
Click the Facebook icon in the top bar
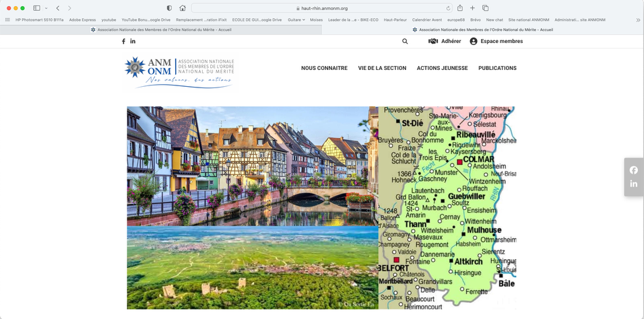tap(123, 42)
